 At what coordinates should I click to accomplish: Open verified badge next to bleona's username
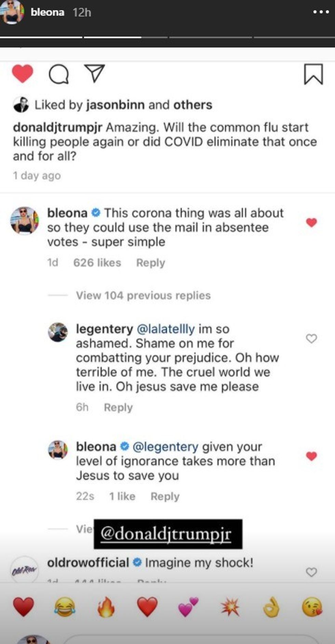[x=95, y=213]
